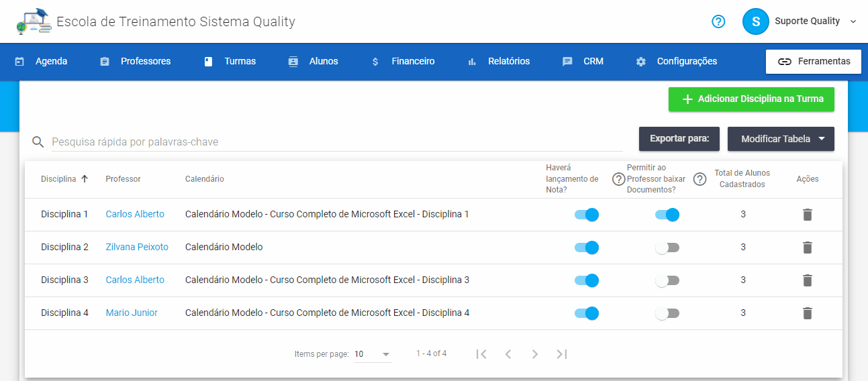The image size is (868, 381).
Task: Click the search magnifier icon
Action: (38, 142)
